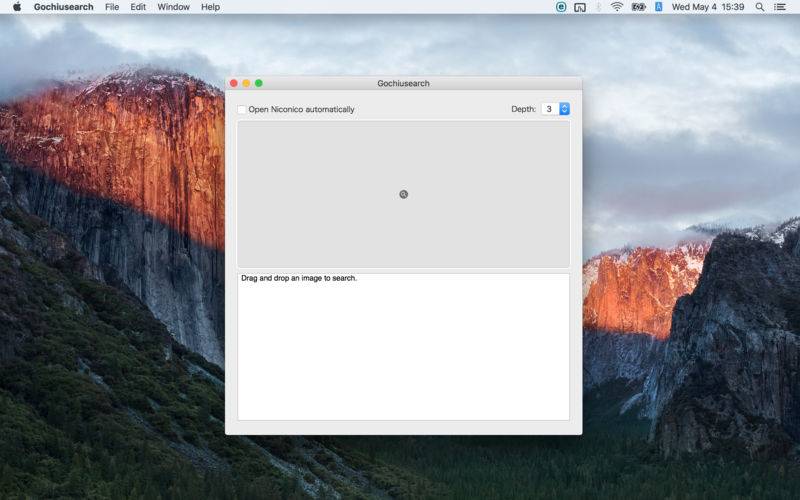
Task: Click the Gochiusearch window title
Action: point(403,83)
